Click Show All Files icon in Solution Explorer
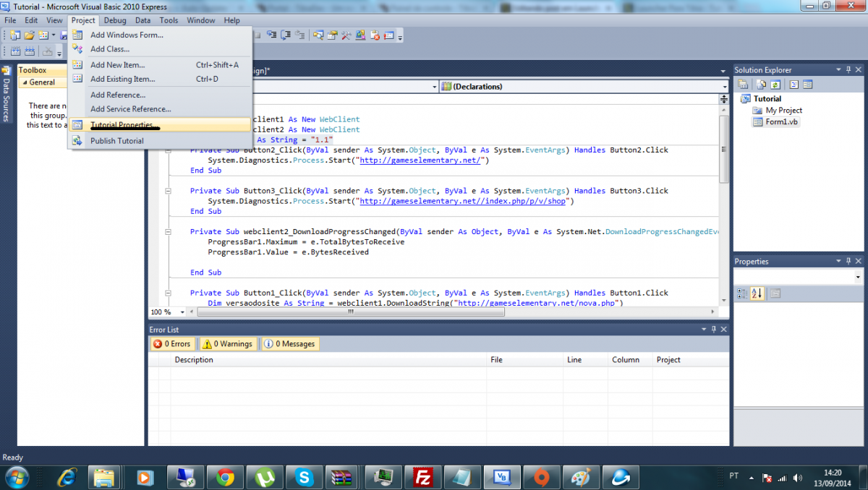Screen dimensions: 868x490 761,84
